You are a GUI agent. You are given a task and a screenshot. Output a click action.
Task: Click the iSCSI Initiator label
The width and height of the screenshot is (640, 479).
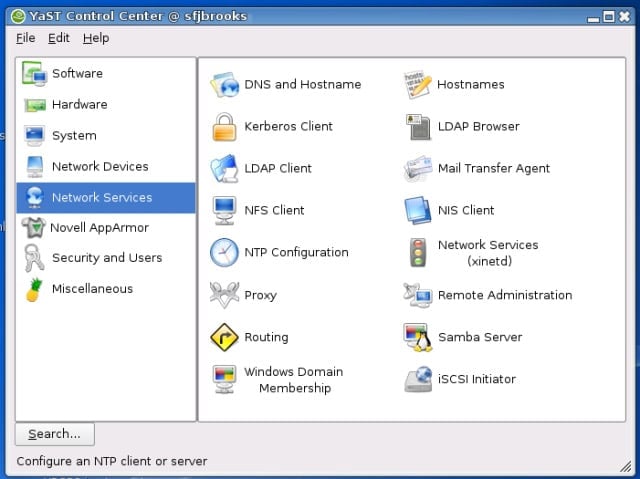click(x=477, y=379)
